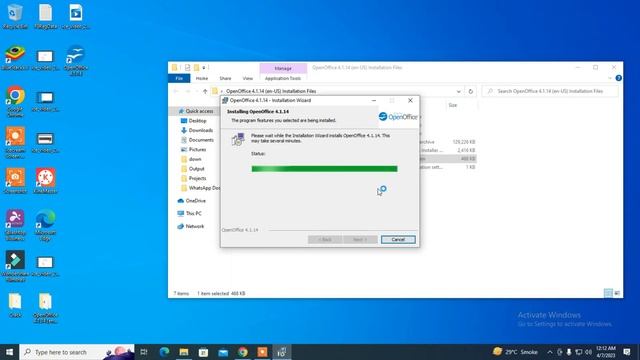The height and width of the screenshot is (360, 640).
Task: Switch Explorer to details view icon
Action: [x=608, y=293]
